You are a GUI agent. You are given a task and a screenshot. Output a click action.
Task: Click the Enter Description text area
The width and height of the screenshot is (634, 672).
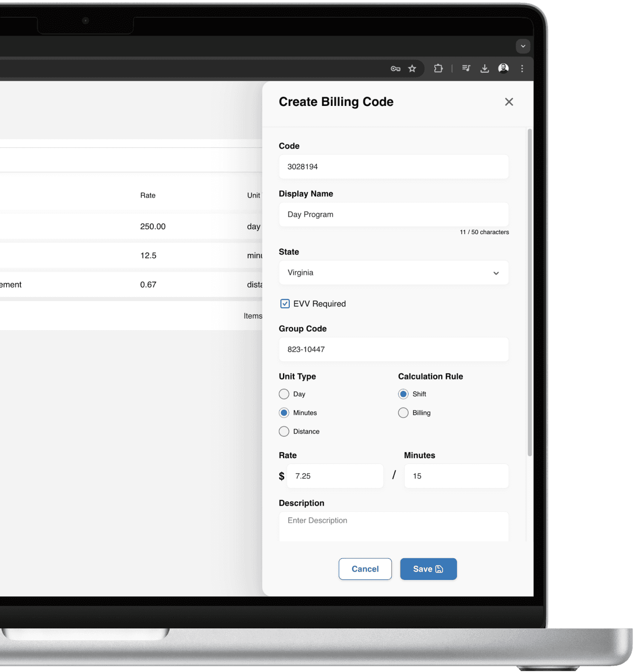(x=393, y=526)
